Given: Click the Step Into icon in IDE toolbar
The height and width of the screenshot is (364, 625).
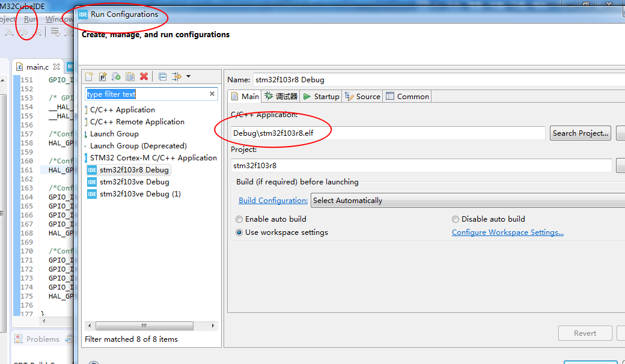Looking at the screenshot, I should point(8,32).
